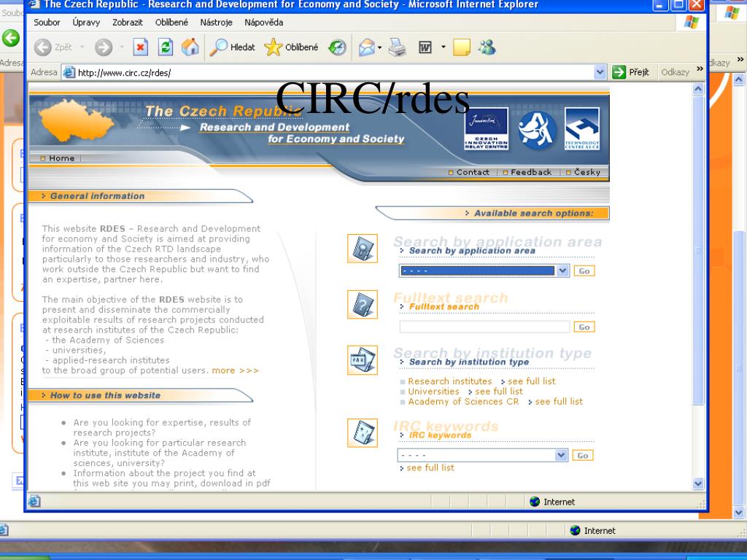Click the page icon beside the address URL
747x560 pixels.
[69, 72]
